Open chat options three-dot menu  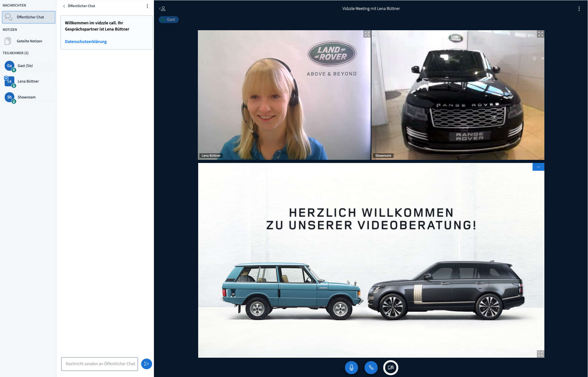pos(147,6)
